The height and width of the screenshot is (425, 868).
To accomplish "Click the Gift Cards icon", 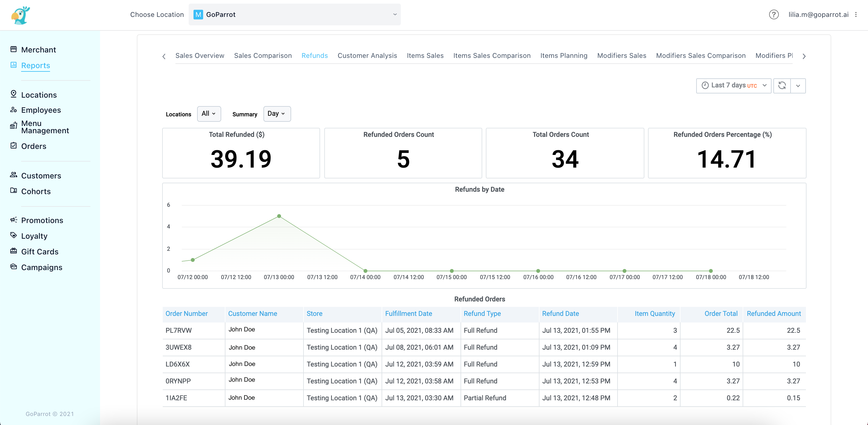I will click(x=14, y=251).
